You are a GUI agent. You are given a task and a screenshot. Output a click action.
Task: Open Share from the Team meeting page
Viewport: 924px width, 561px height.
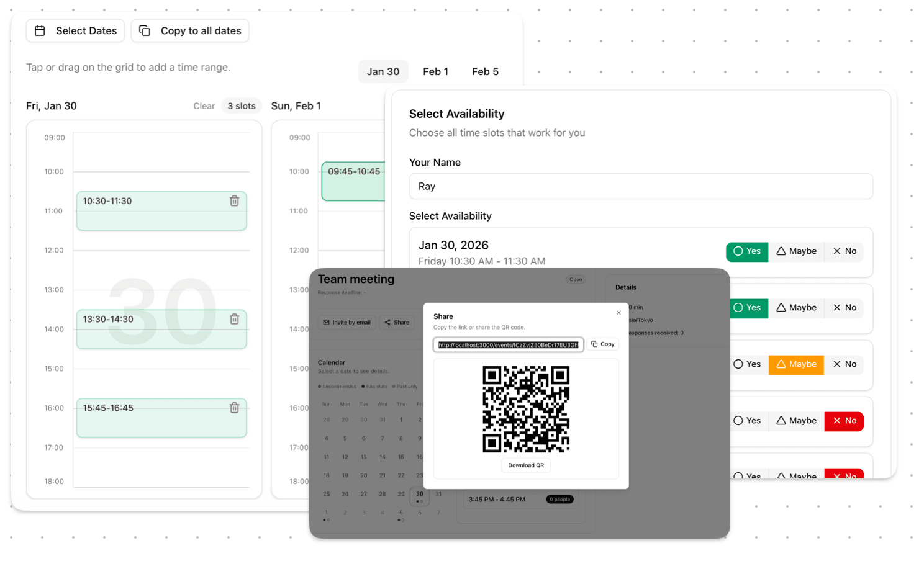click(x=397, y=323)
